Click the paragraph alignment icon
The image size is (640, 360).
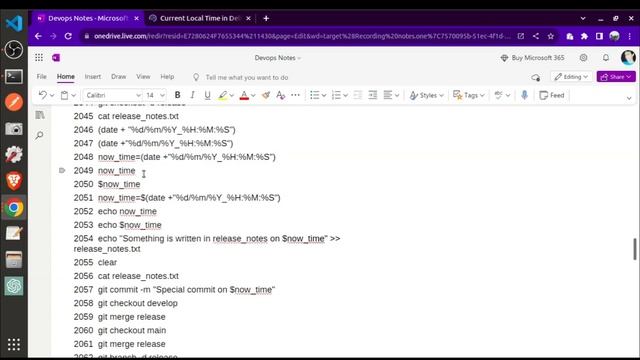pyautogui.click(x=388, y=95)
